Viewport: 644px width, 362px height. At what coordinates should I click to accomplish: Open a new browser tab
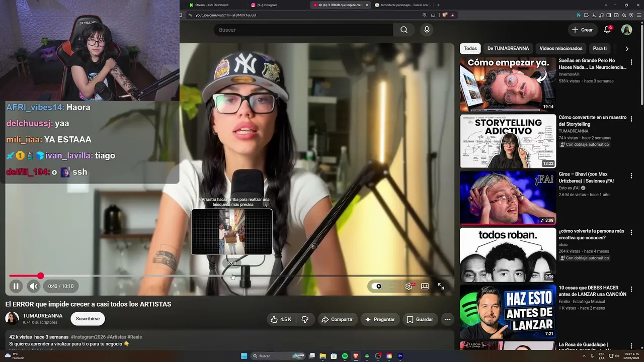[438, 5]
